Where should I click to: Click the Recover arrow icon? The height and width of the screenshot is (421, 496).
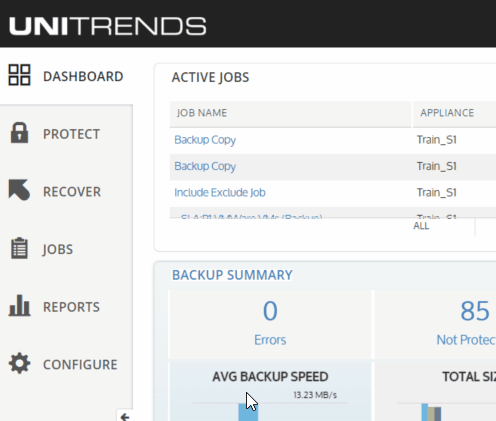pos(19,190)
